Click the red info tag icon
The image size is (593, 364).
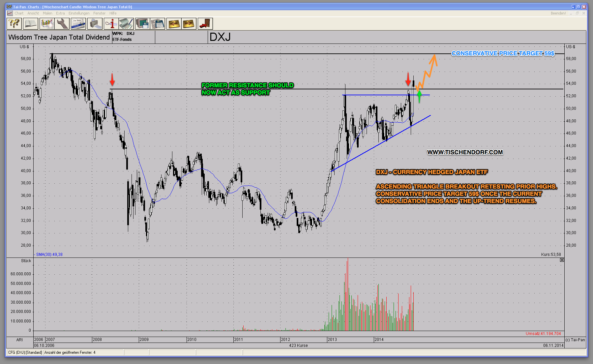pyautogui.click(x=111, y=24)
